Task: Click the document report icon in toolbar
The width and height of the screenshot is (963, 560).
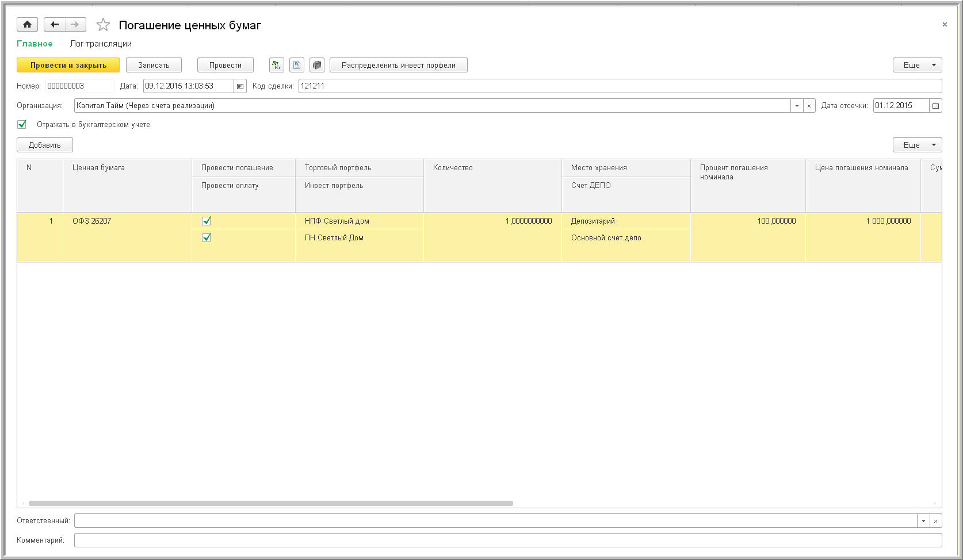Action: pyautogui.click(x=297, y=66)
